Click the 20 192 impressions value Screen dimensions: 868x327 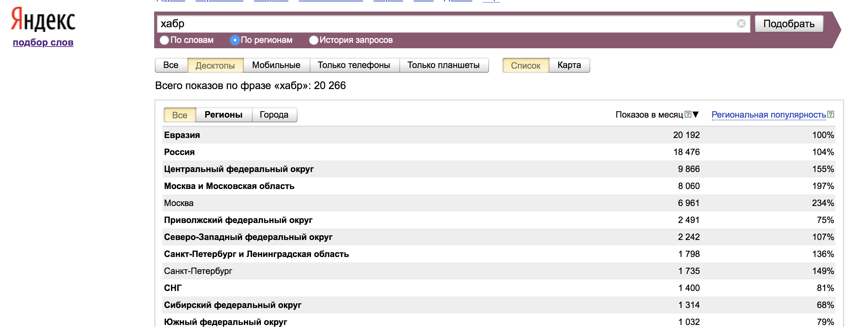tap(686, 135)
